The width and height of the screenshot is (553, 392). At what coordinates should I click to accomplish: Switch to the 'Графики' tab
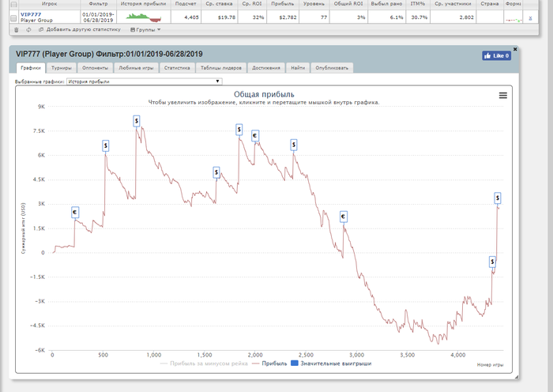pyautogui.click(x=31, y=68)
